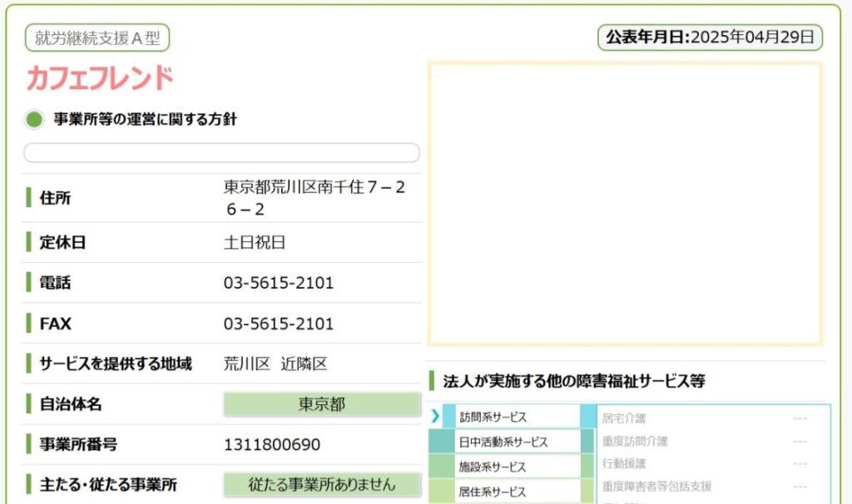Click the green bar marker beside 法人が実施する他の障害福祉サービス等
The width and height of the screenshot is (852, 504).
432,381
